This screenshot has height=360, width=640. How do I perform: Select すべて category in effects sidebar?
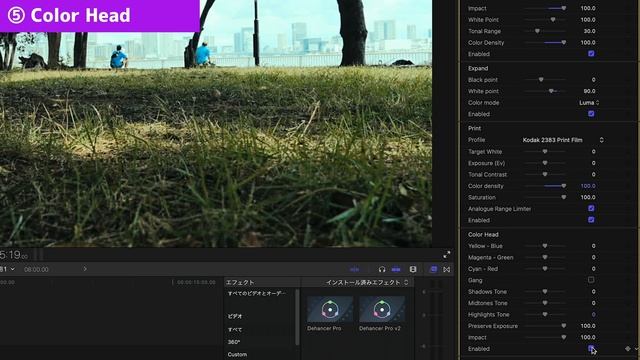(x=235, y=329)
